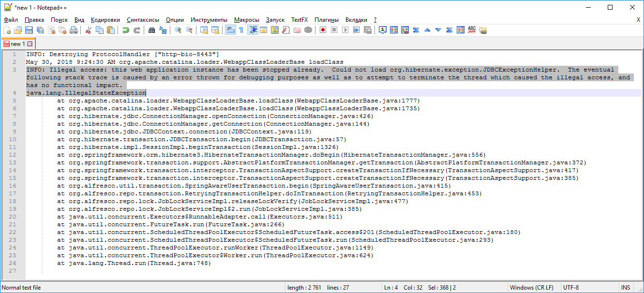Open Find using the binoculars icon

click(152, 30)
